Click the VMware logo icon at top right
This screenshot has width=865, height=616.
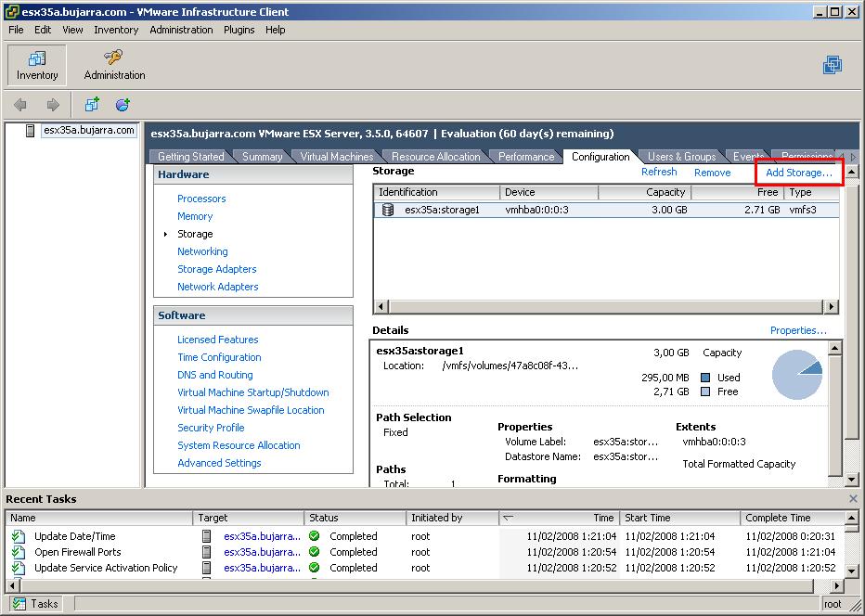coord(833,65)
